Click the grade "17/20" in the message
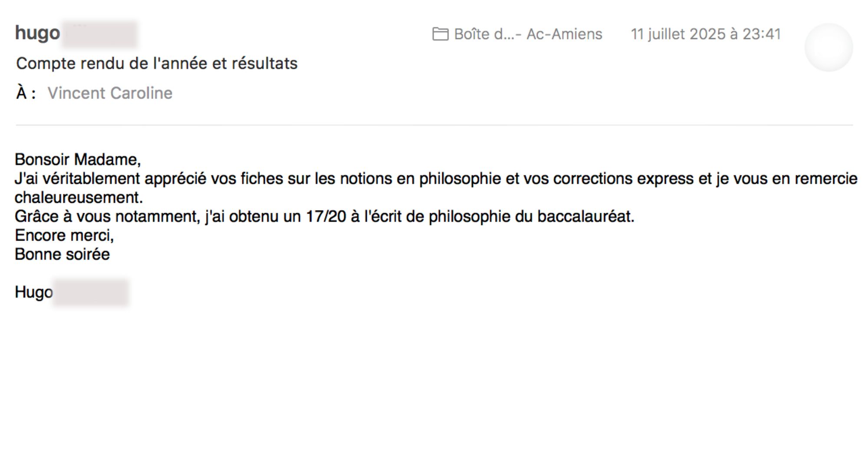 (x=325, y=217)
